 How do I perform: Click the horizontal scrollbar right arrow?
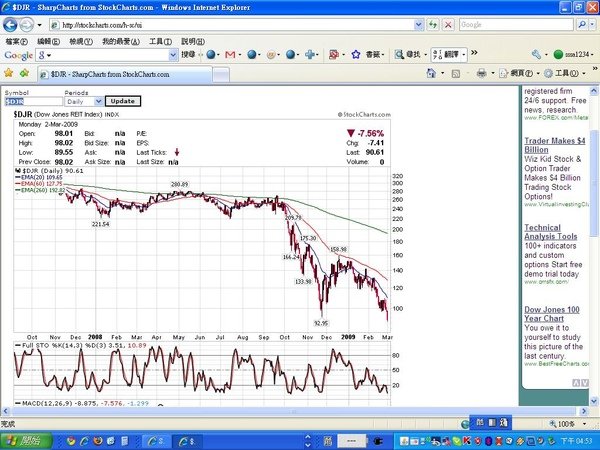(x=584, y=411)
